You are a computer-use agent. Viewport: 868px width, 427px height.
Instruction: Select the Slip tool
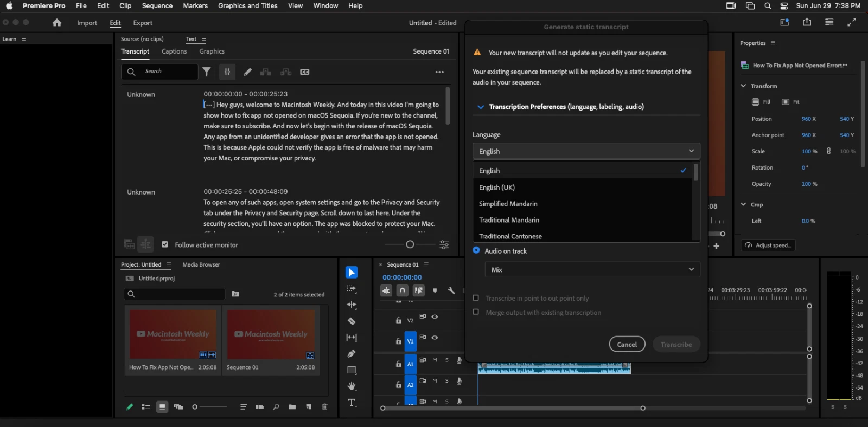click(352, 338)
